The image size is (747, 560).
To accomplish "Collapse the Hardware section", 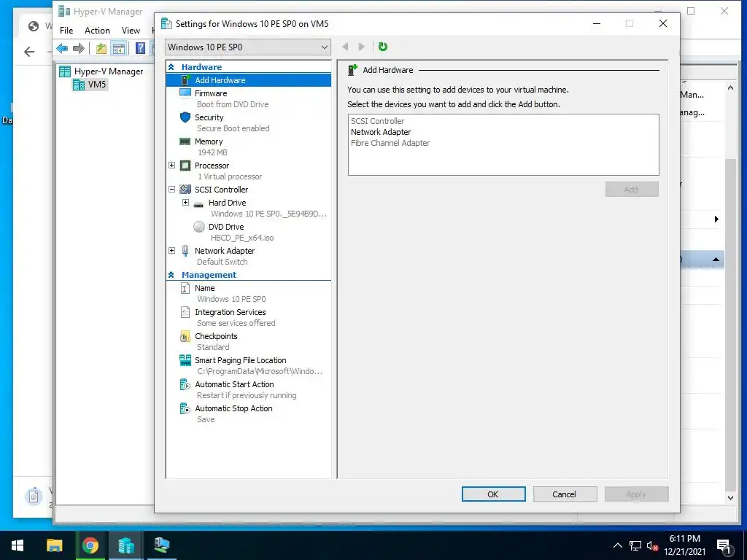I will 171,67.
